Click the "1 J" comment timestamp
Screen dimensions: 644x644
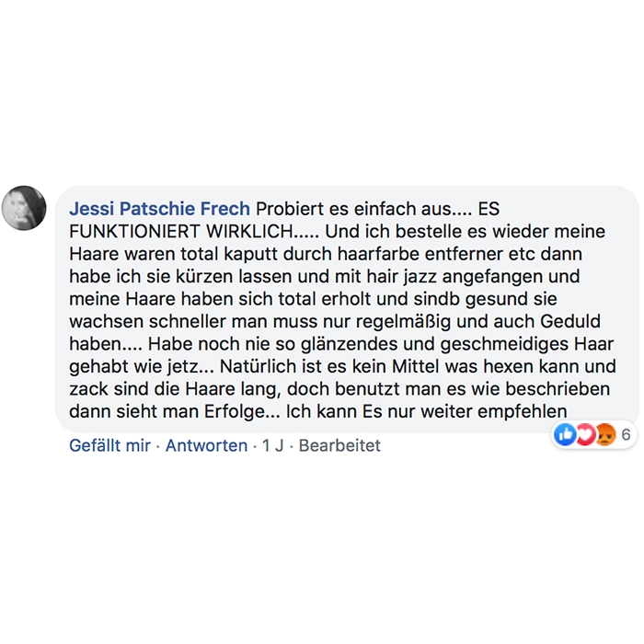tap(272, 445)
